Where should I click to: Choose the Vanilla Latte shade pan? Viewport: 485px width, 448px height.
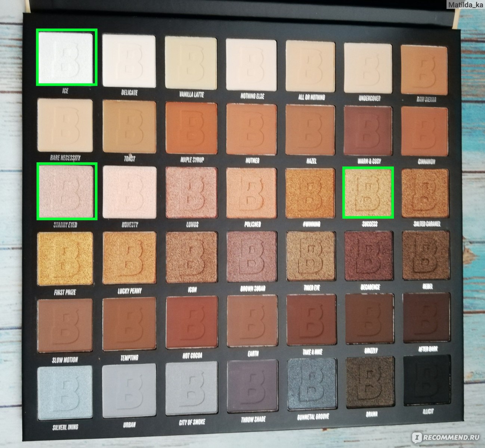191,62
